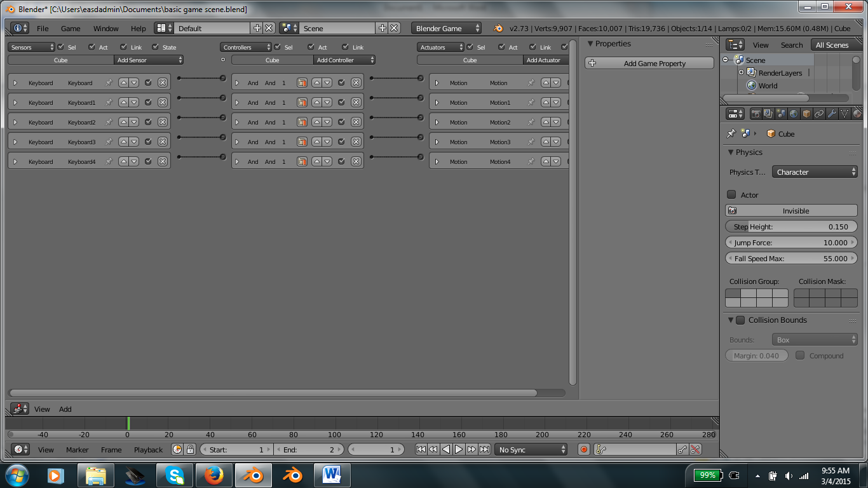868x488 pixels.
Task: Open Skype from the taskbar
Action: [175, 475]
